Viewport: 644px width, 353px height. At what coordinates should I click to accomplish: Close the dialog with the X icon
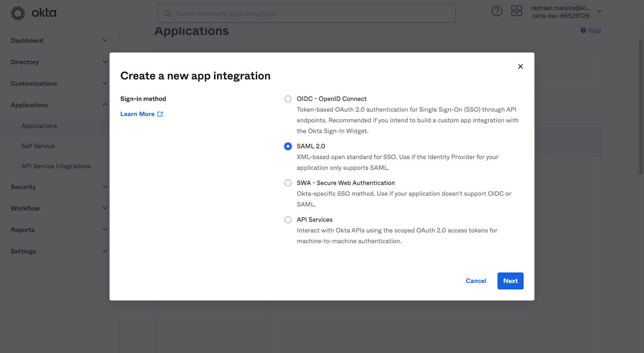520,66
